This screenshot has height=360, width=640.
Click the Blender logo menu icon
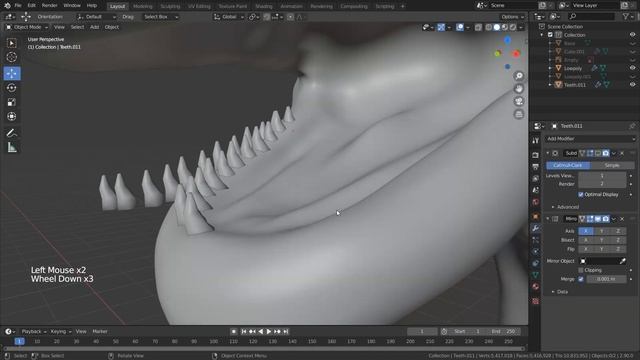7,6
